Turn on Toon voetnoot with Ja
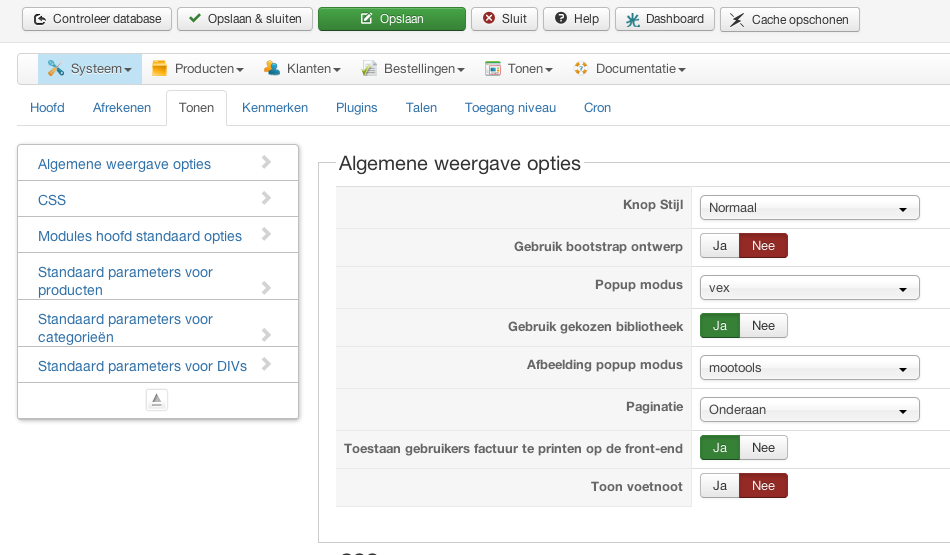950x555 pixels. click(719, 486)
